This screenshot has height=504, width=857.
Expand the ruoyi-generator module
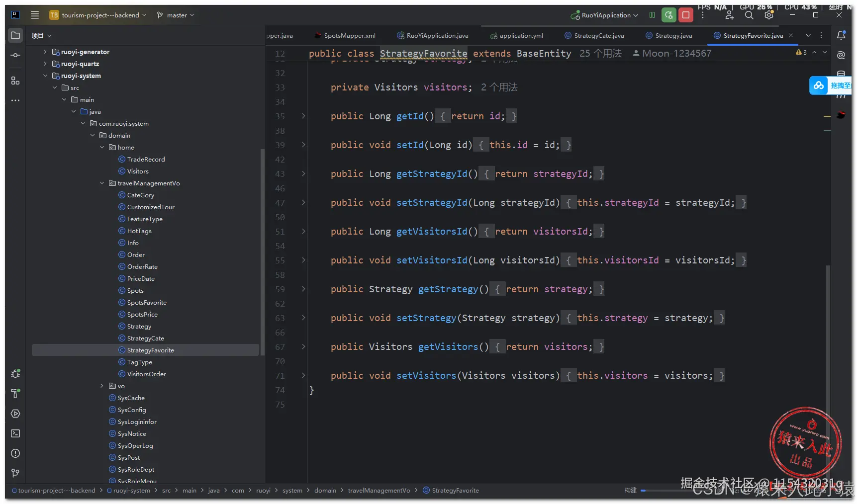tap(45, 52)
